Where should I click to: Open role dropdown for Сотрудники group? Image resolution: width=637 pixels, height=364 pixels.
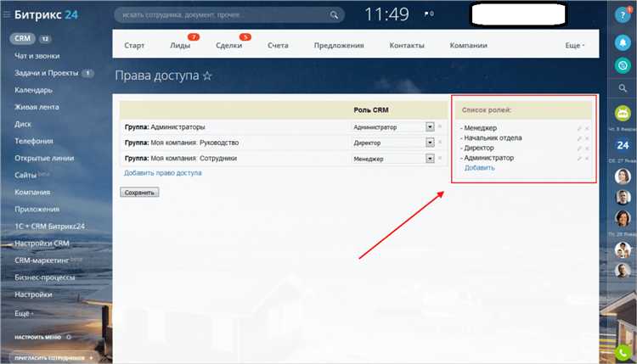coord(430,159)
